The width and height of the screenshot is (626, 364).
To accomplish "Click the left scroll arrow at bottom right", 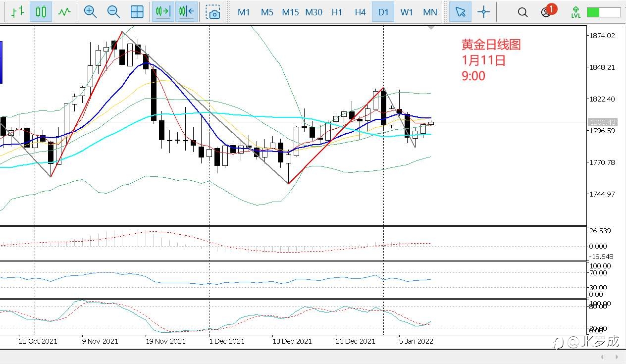I will point(602,357).
